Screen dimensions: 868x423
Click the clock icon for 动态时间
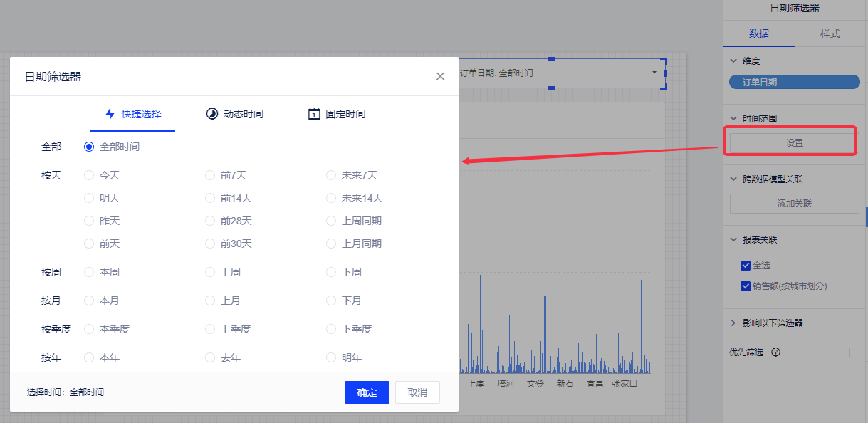(x=212, y=114)
